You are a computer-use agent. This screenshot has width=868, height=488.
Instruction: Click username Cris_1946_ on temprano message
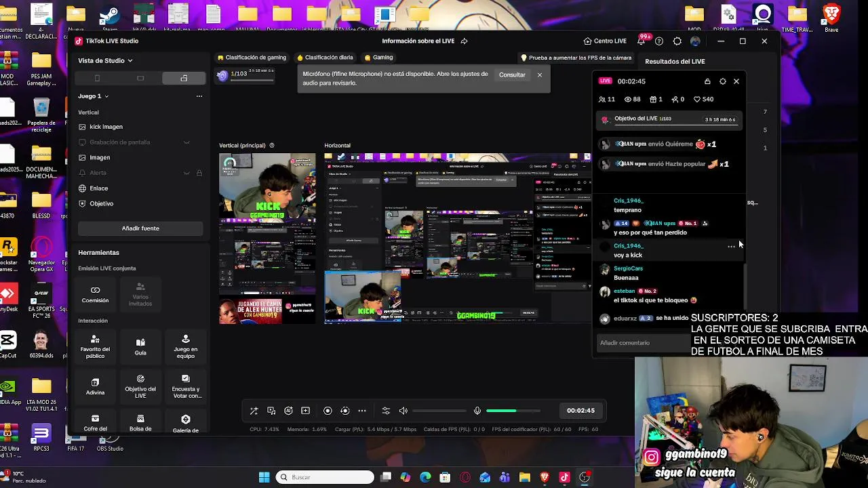coord(628,201)
